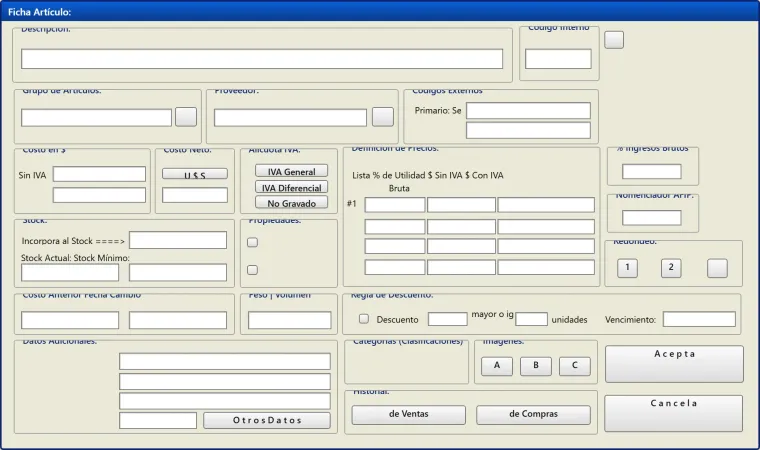Click the Descripción text field
Image resolution: width=760 pixels, height=450 pixels.
click(x=262, y=59)
